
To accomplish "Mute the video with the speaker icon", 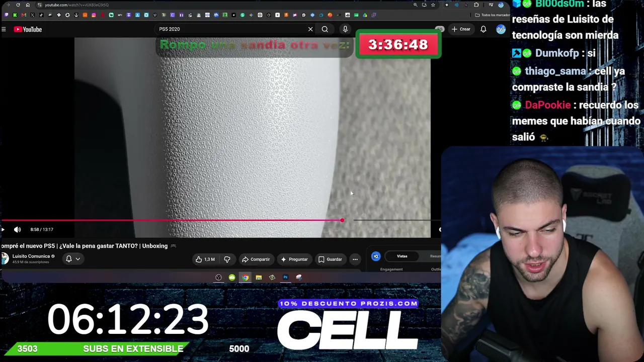I will click(x=18, y=229).
